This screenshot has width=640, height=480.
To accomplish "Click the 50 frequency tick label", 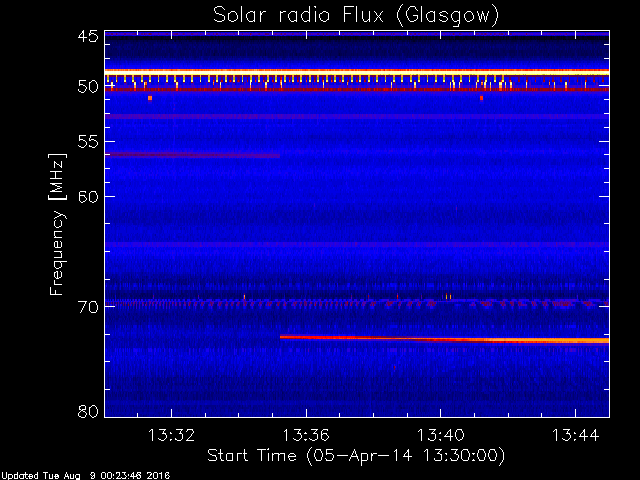I will (x=88, y=87).
